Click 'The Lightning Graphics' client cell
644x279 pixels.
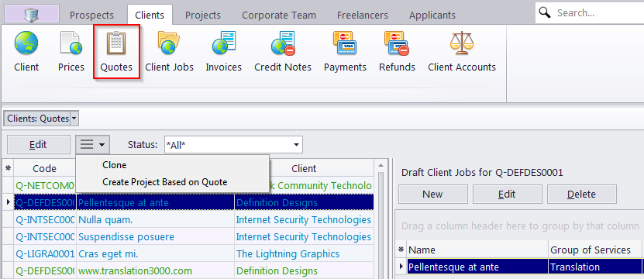pyautogui.click(x=304, y=253)
